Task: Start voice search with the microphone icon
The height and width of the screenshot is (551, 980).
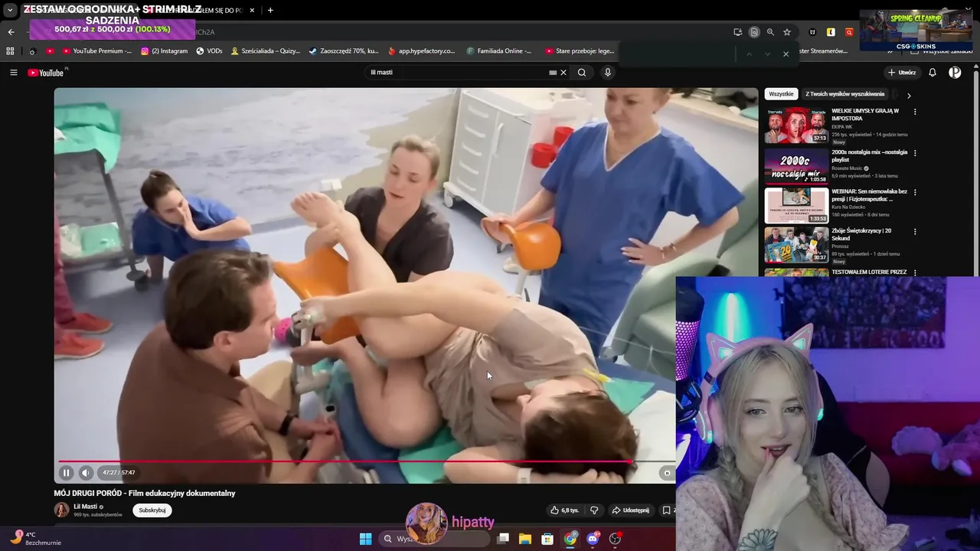Action: click(x=608, y=73)
